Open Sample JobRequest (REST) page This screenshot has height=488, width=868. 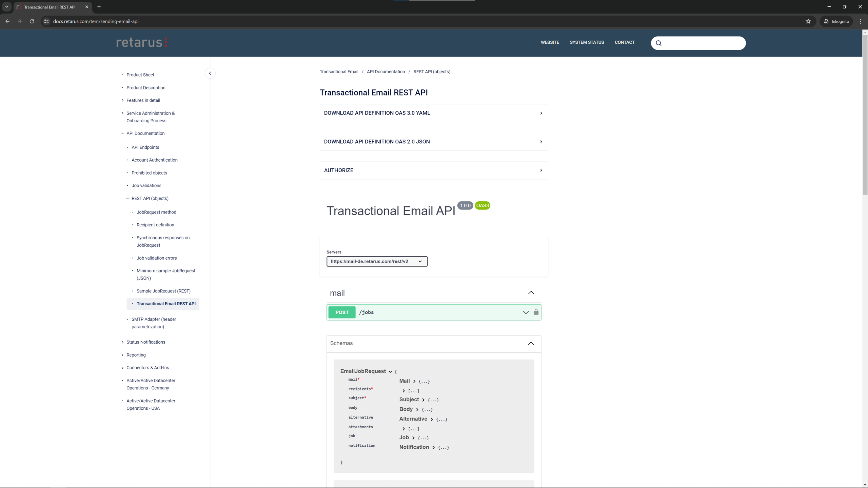click(163, 291)
